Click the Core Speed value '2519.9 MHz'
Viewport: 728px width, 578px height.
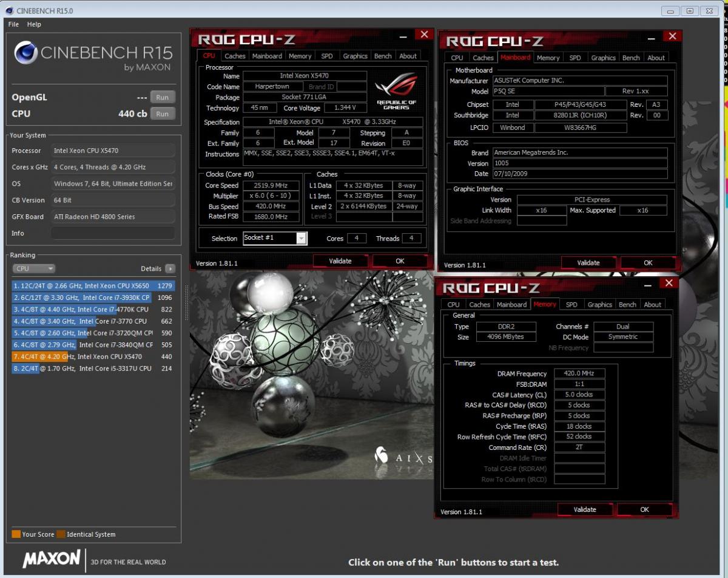272,185
